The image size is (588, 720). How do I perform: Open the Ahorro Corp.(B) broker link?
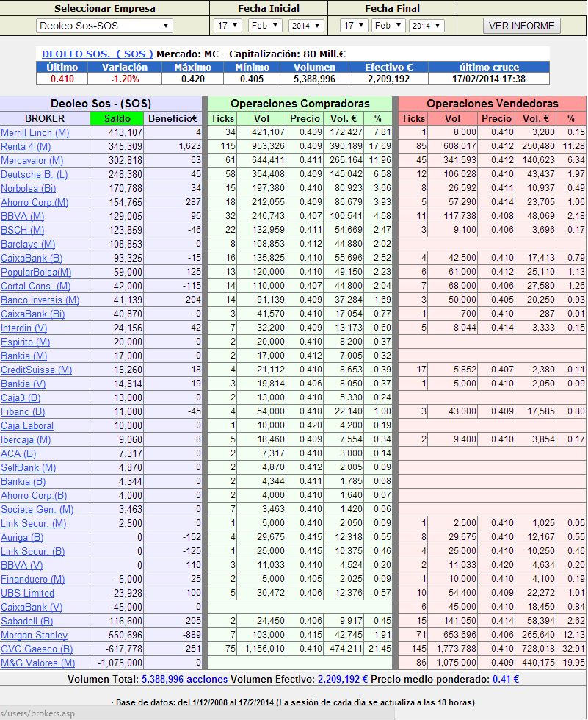(x=34, y=495)
